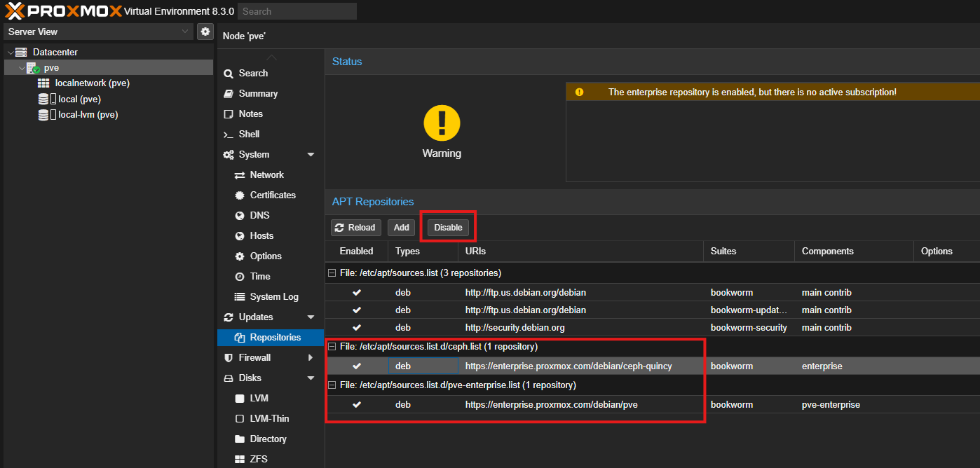Click the Certificates badge icon
The image size is (980, 468).
point(240,195)
